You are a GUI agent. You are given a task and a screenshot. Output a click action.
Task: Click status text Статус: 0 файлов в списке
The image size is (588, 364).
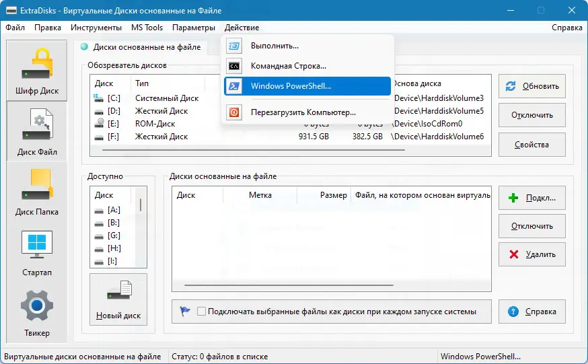tap(220, 357)
